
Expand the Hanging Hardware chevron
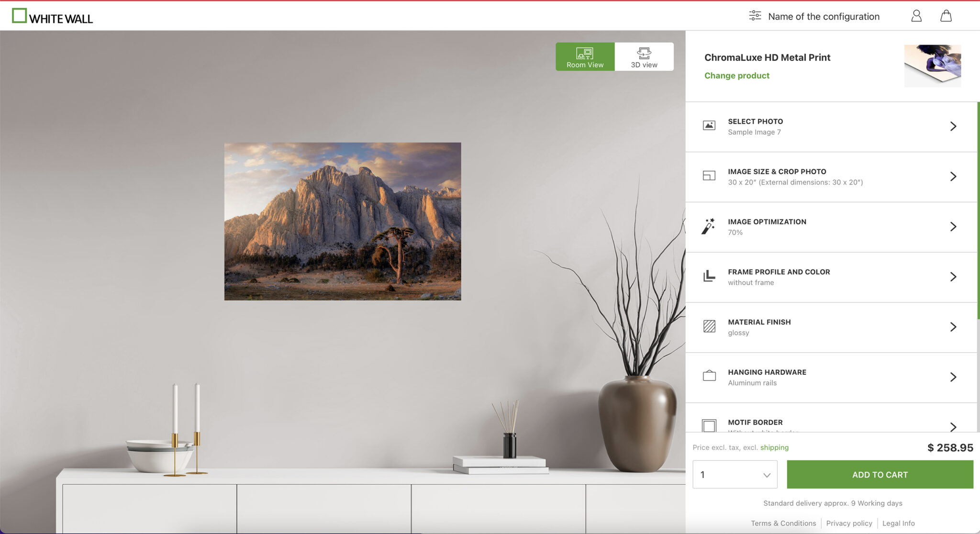point(953,378)
